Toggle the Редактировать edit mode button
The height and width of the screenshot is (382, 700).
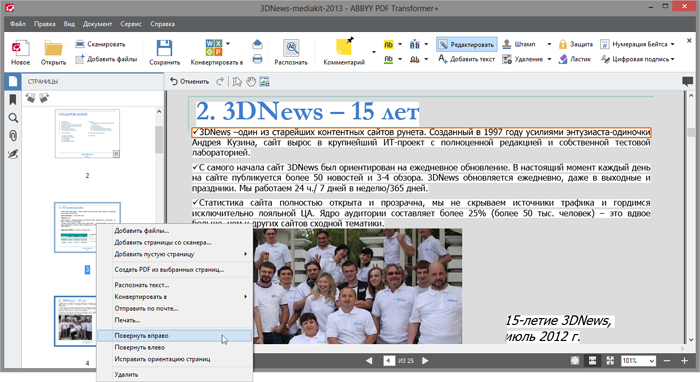click(467, 44)
